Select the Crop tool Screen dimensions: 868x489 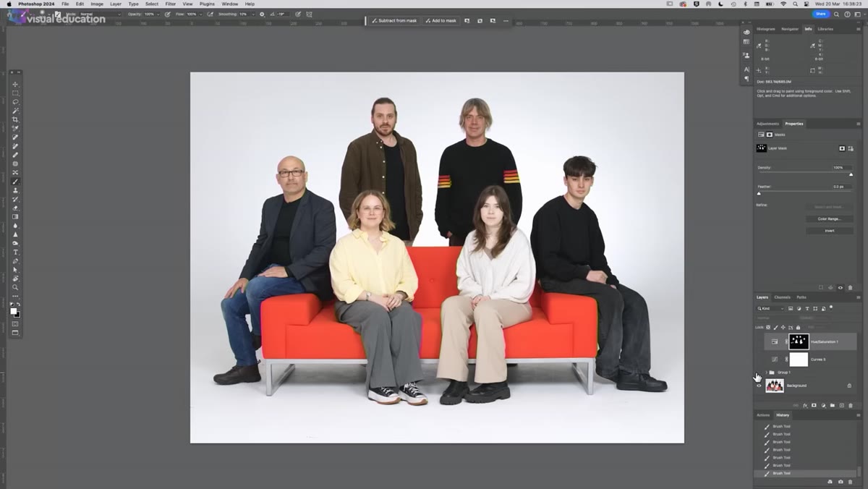[15, 119]
